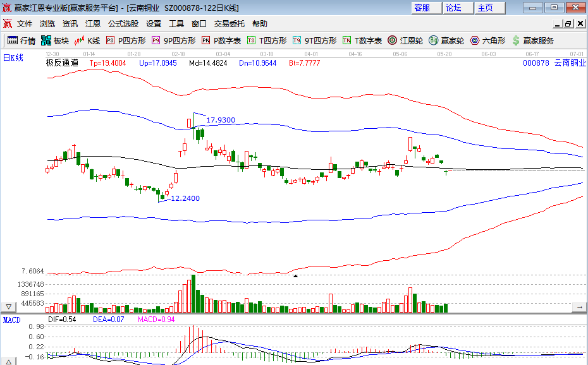Open the 帮助 menu
The height and width of the screenshot is (365, 588).
pyautogui.click(x=260, y=24)
